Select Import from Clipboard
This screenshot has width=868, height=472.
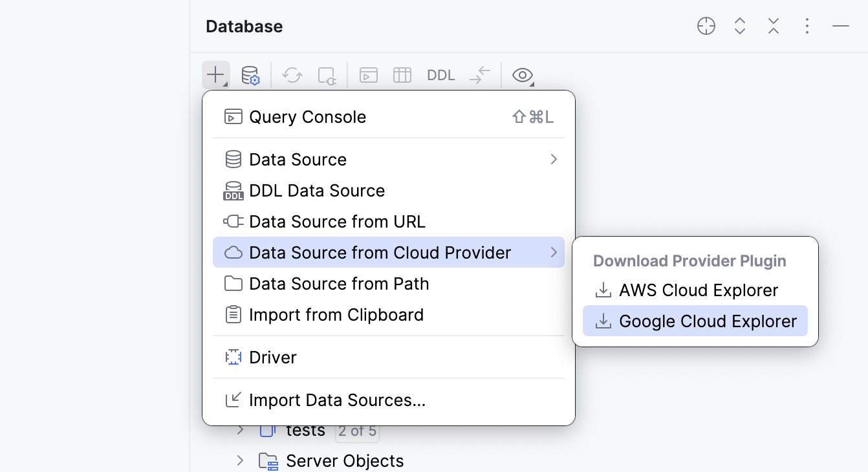[336, 315]
